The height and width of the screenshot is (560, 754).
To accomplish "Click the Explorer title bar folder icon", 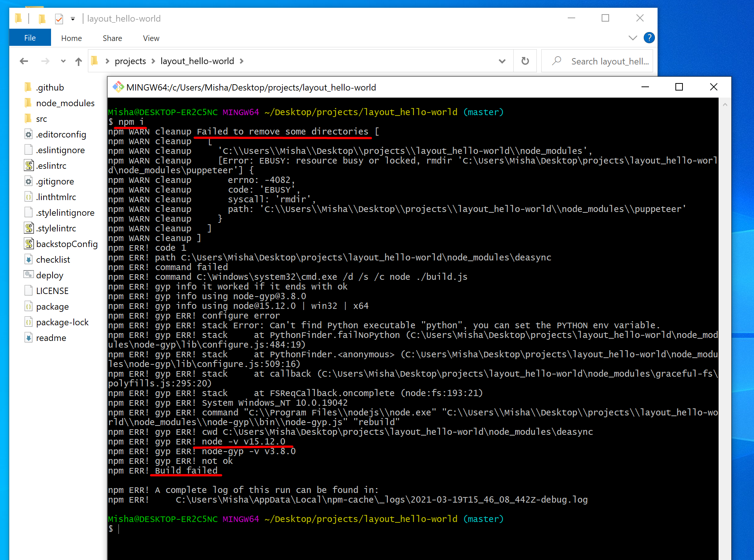I will (x=18, y=18).
